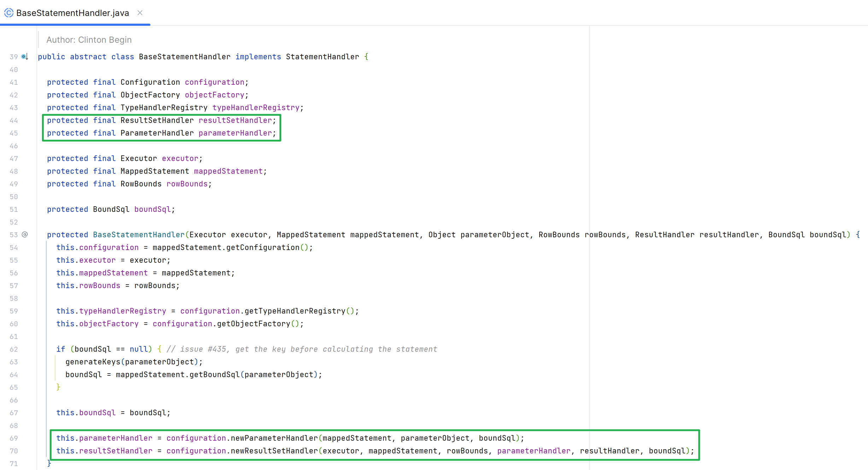Viewport: 868px width, 470px height.
Task: Click the StatementHandler interface name on line 39
Action: click(322, 57)
